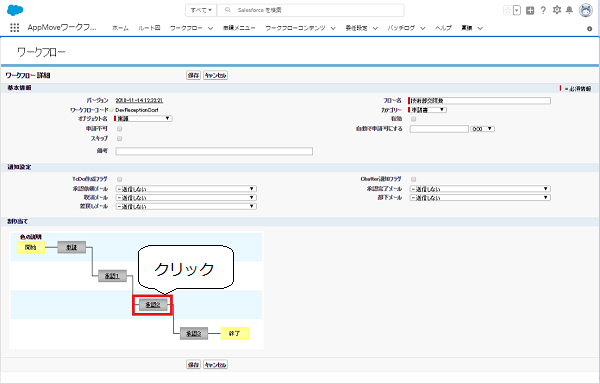Screen dimensions: 600x384
Task: Open the カテゴリー dropdown
Action: 428,110
